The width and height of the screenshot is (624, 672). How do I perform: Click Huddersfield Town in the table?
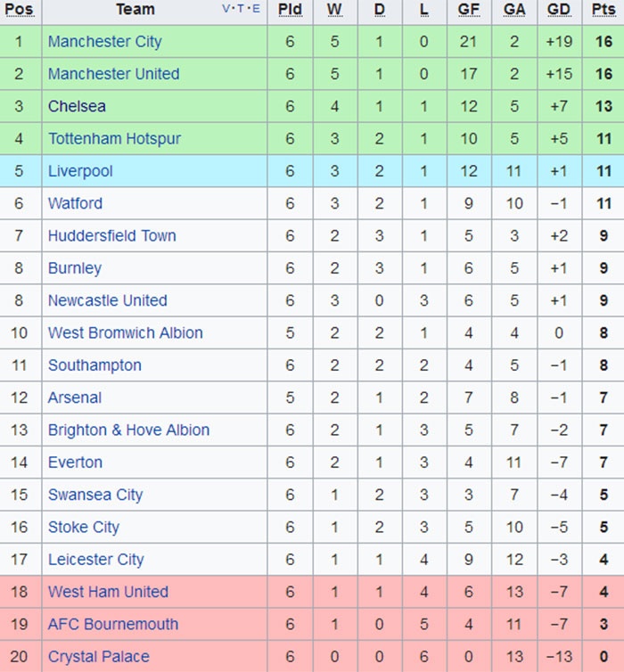(111, 236)
